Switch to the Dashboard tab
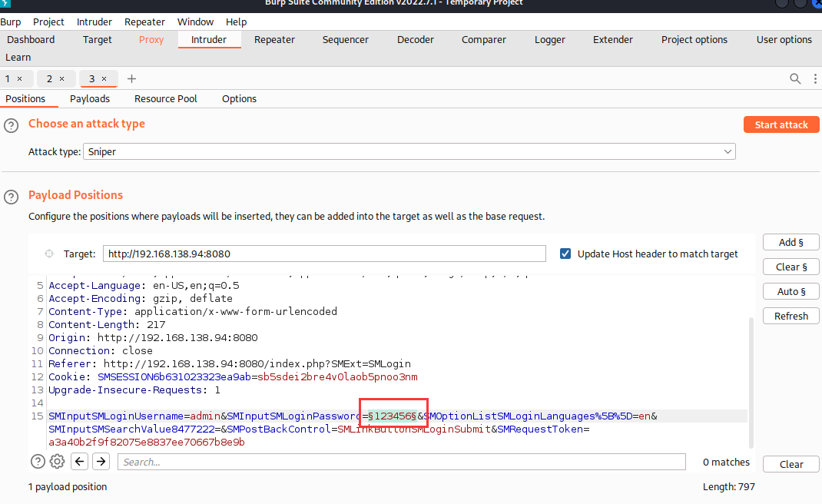Screen dimensions: 822x504 (31, 40)
